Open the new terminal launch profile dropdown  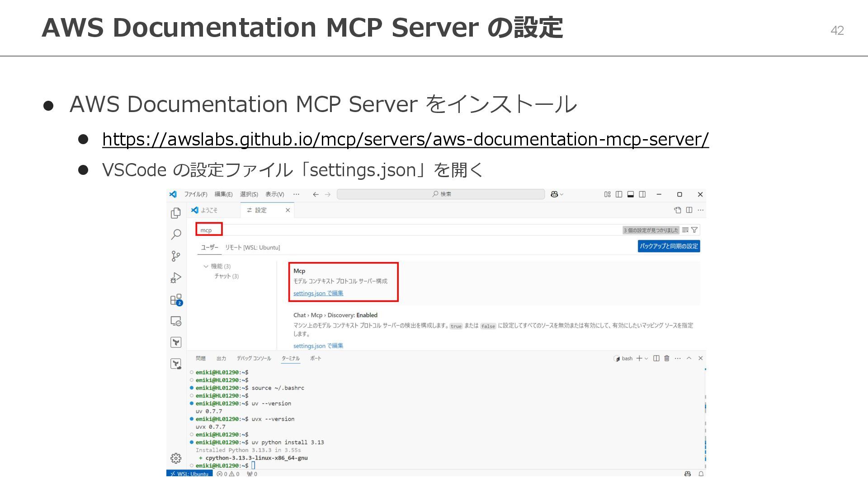pyautogui.click(x=646, y=358)
